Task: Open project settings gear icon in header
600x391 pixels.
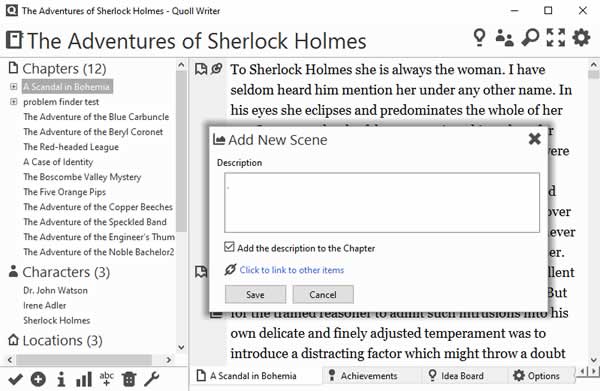Action: click(x=581, y=37)
